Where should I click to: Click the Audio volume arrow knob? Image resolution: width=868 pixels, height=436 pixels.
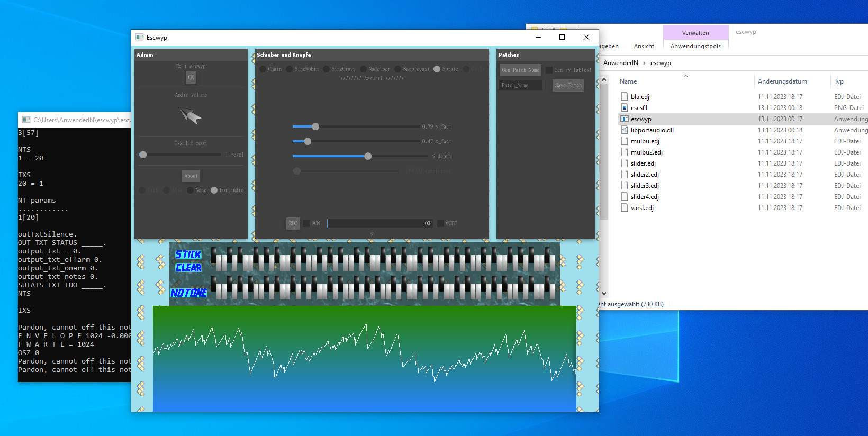click(x=190, y=115)
